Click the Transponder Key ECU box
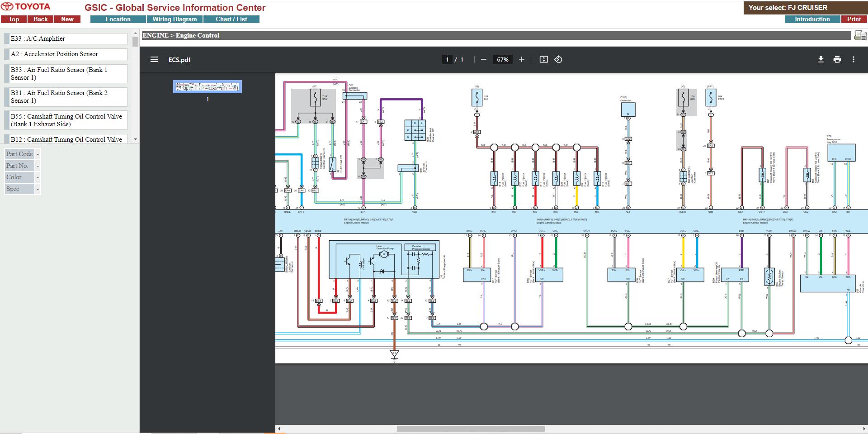Image resolution: width=868 pixels, height=434 pixels. (841, 153)
